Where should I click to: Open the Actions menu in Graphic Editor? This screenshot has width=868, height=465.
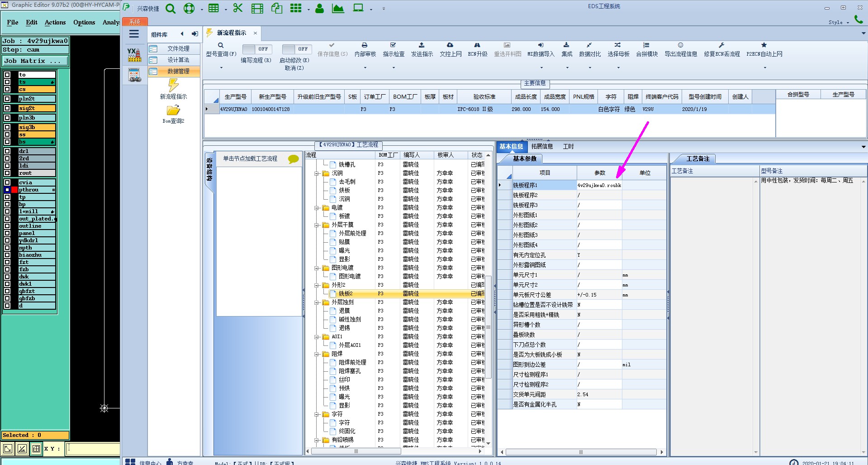coord(55,22)
